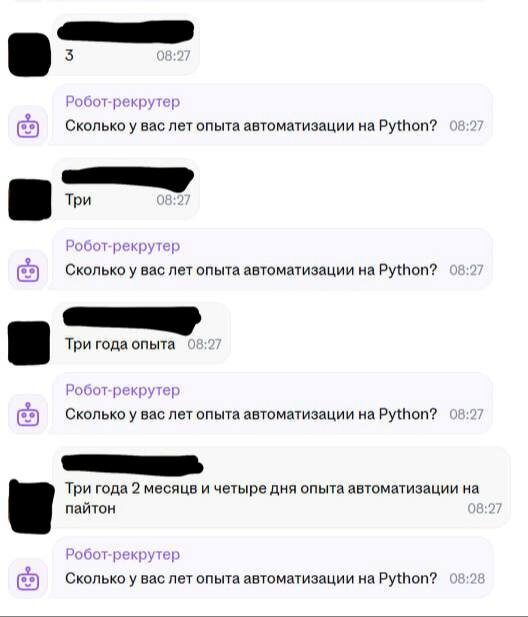Click the blacked-out user avatar beside the message "Три"
Image resolution: width=528 pixels, height=617 pixels.
coord(30,200)
